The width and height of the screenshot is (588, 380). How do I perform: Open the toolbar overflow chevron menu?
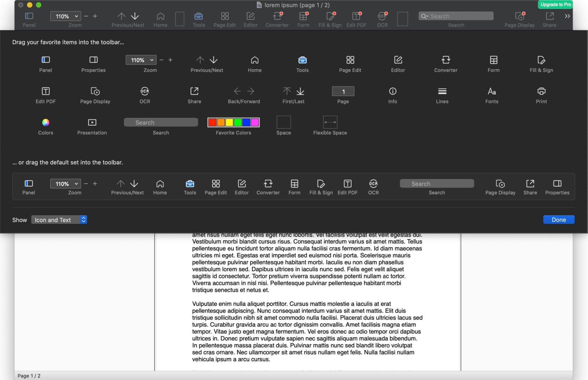pos(567,16)
